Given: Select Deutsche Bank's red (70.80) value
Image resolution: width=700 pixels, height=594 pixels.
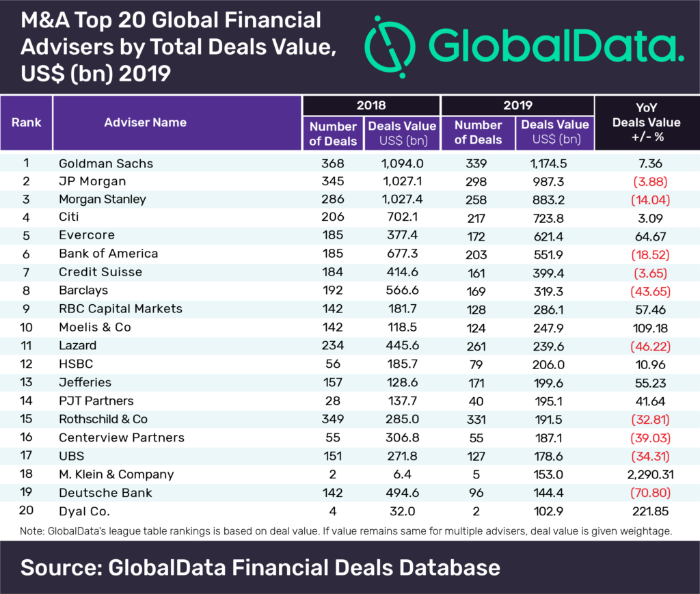Looking at the screenshot, I should [x=651, y=493].
